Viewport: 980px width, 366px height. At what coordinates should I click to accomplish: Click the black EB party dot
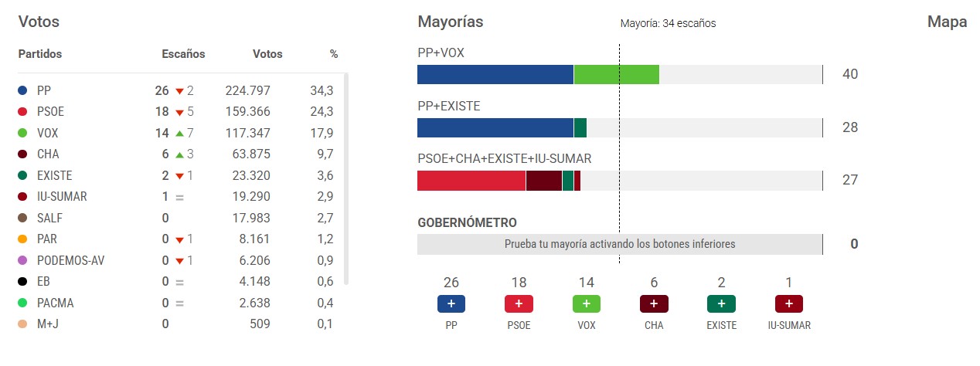22,282
